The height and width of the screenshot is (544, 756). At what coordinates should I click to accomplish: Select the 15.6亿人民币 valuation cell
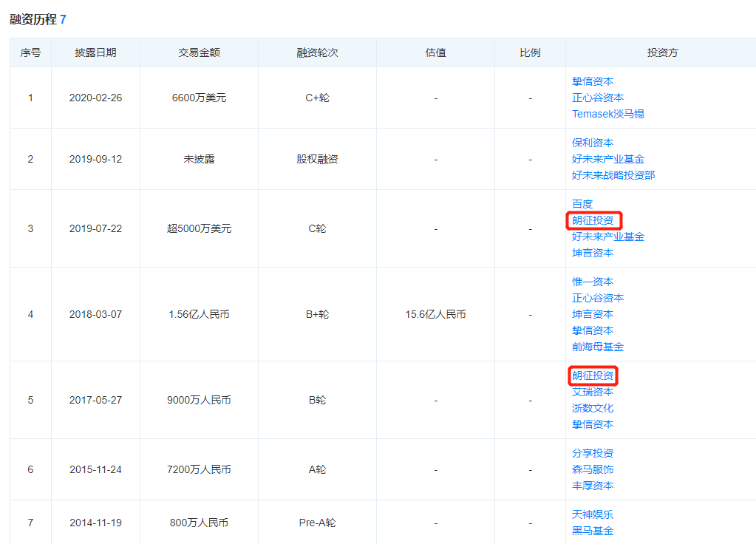(x=435, y=314)
